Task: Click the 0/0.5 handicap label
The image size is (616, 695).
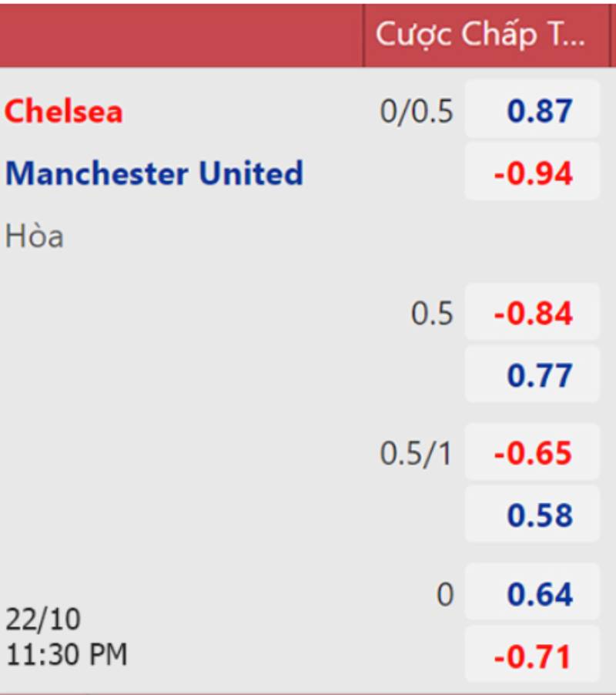Action: click(x=417, y=112)
